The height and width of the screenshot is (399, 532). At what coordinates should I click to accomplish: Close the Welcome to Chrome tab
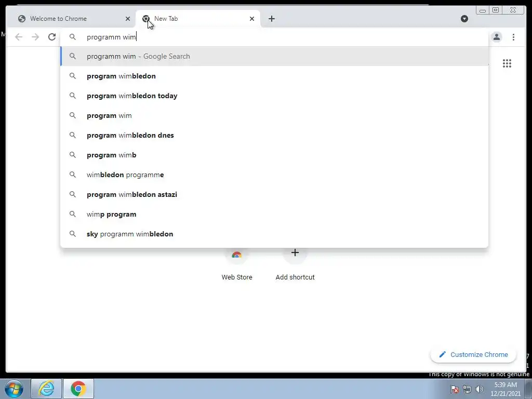pyautogui.click(x=128, y=19)
